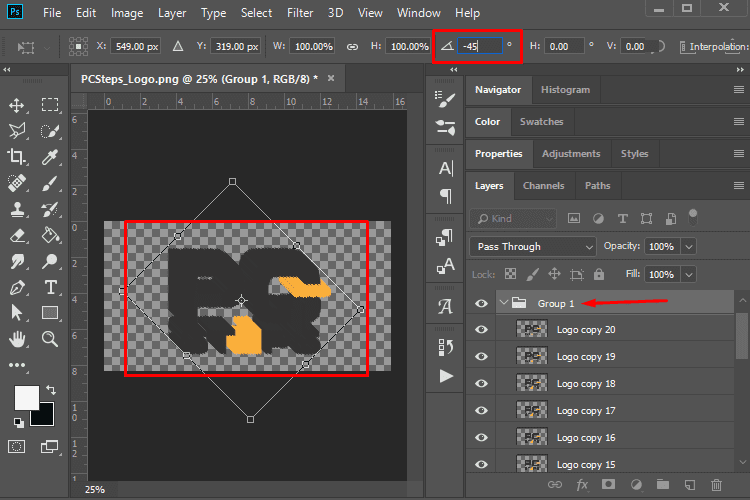Screen dimensions: 750x500
Task: Open the Filter menu
Action: pos(300,13)
